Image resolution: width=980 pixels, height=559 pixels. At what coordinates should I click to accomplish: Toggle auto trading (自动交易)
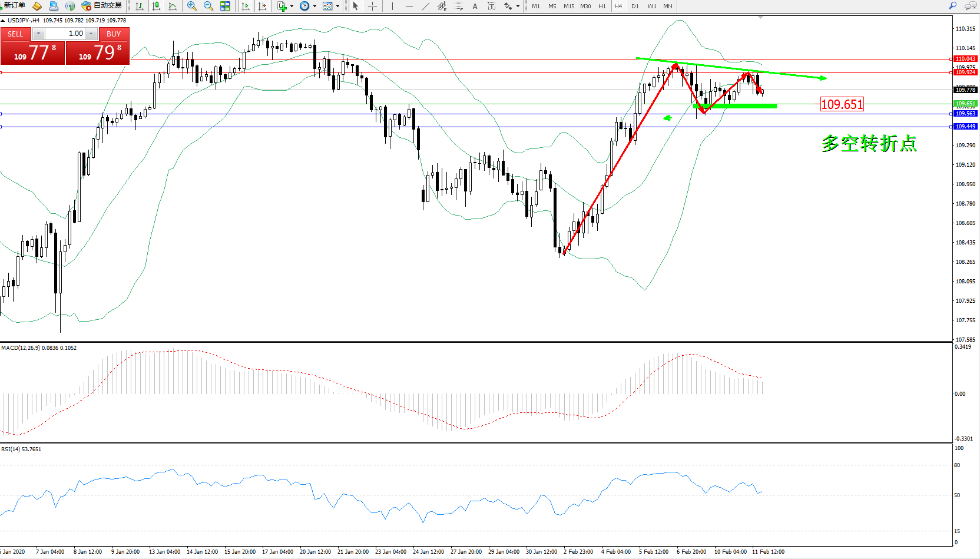click(102, 6)
